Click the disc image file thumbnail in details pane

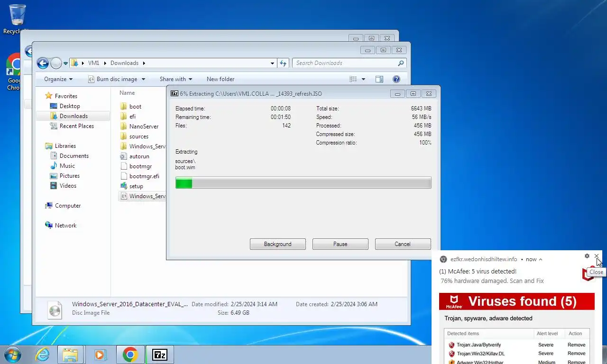tap(55, 309)
